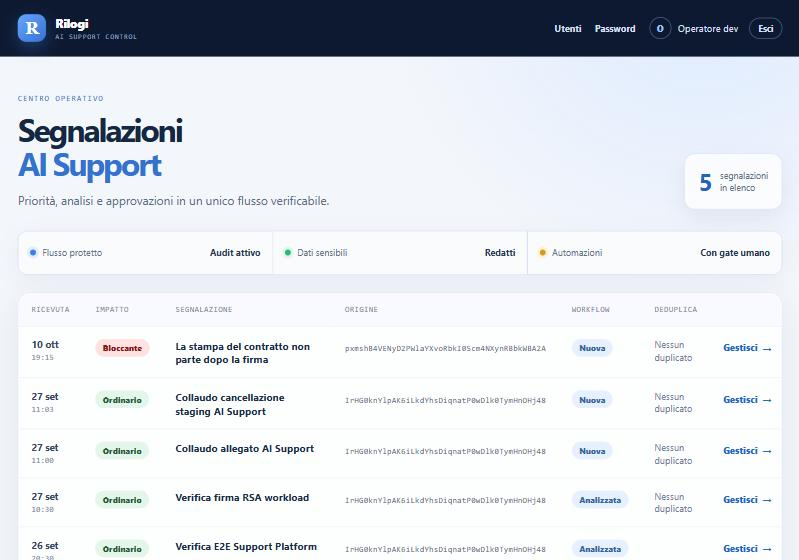The image size is (799, 560).
Task: Click the Bloccante impact badge
Action: click(122, 348)
